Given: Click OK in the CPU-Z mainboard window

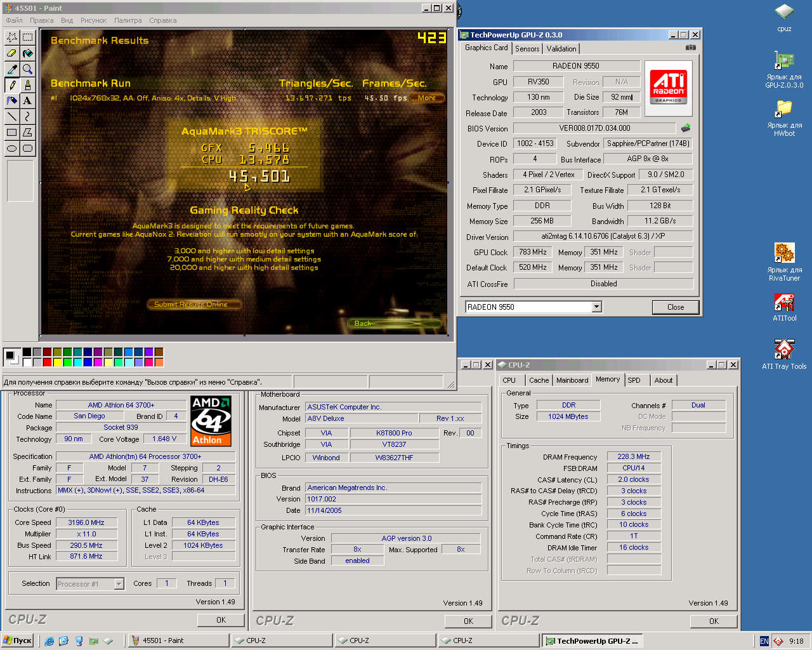Looking at the screenshot, I should [468, 621].
